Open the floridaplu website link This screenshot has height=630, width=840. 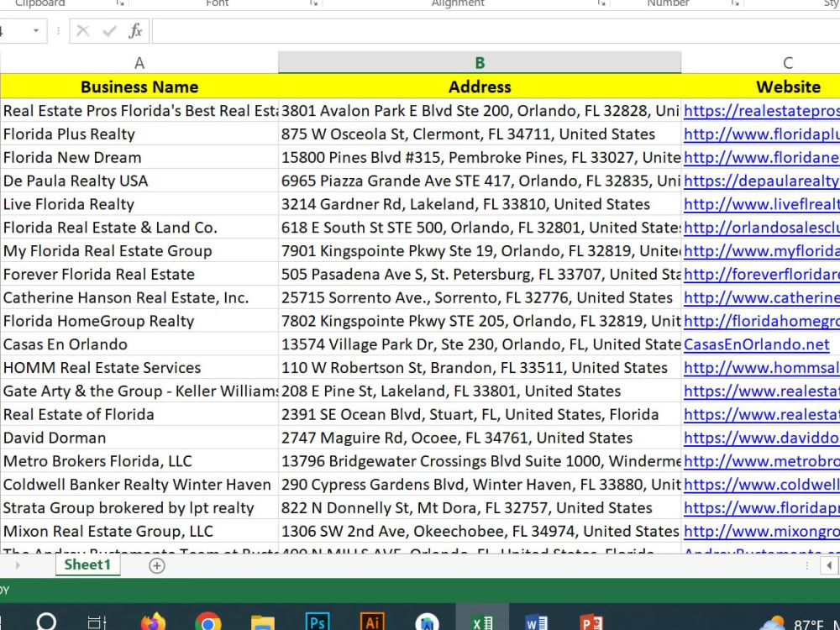761,134
